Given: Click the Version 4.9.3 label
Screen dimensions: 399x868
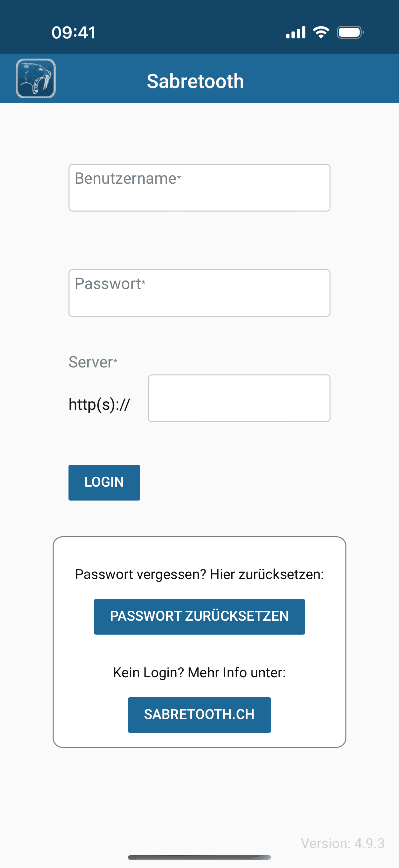Looking at the screenshot, I should pyautogui.click(x=342, y=844).
